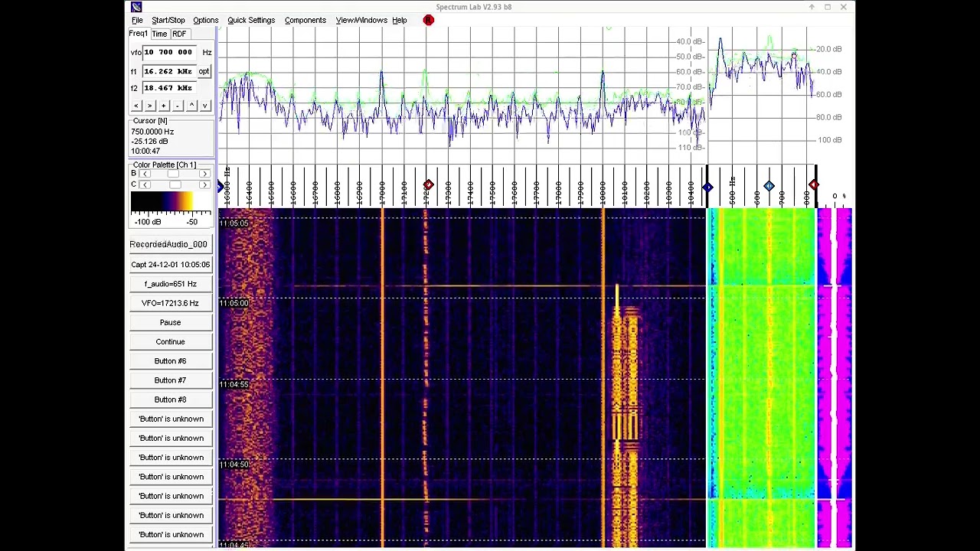The image size is (980, 551).
Task: Switch to the RDF tab
Action: click(x=179, y=34)
